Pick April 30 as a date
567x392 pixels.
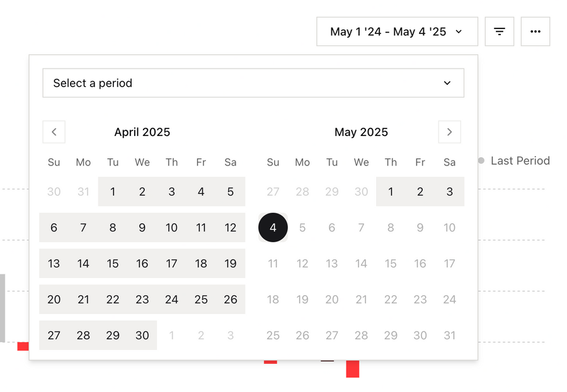[x=142, y=335]
